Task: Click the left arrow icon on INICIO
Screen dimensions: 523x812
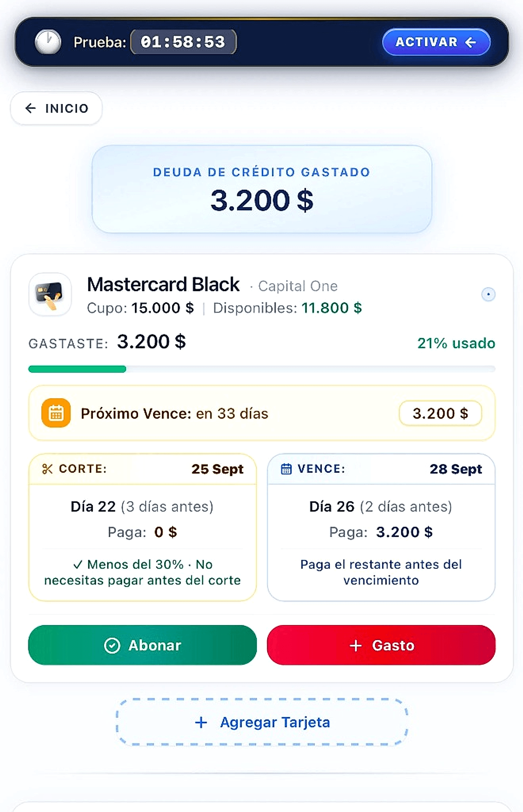Action: (x=30, y=108)
